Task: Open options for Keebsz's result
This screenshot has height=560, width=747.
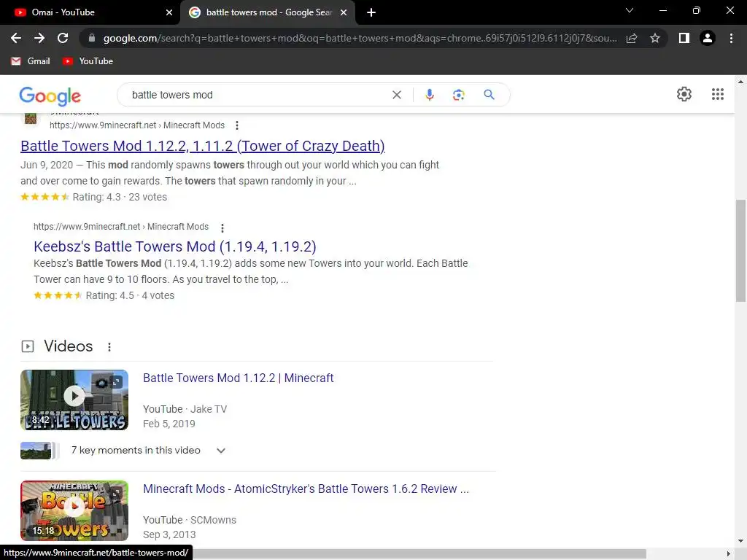Action: 222,227
